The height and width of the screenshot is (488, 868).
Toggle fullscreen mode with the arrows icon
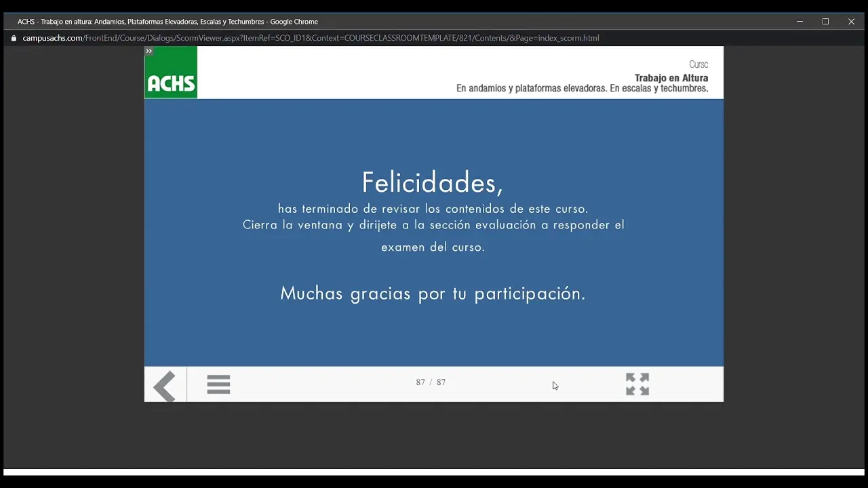[x=637, y=384]
